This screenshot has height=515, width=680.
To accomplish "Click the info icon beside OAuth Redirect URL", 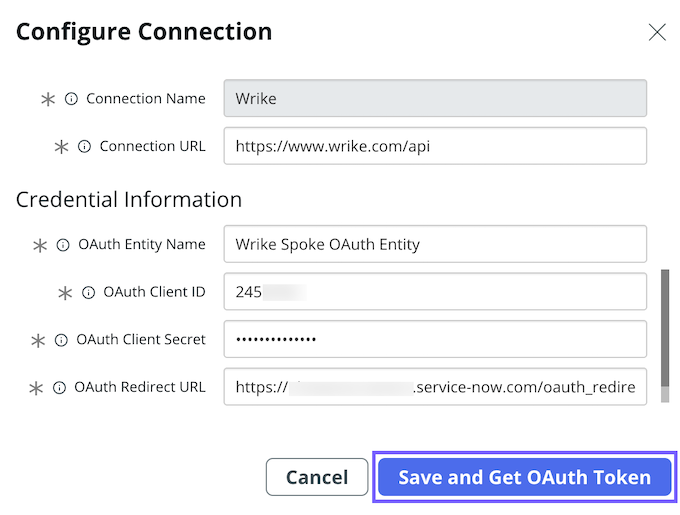I will (59, 388).
